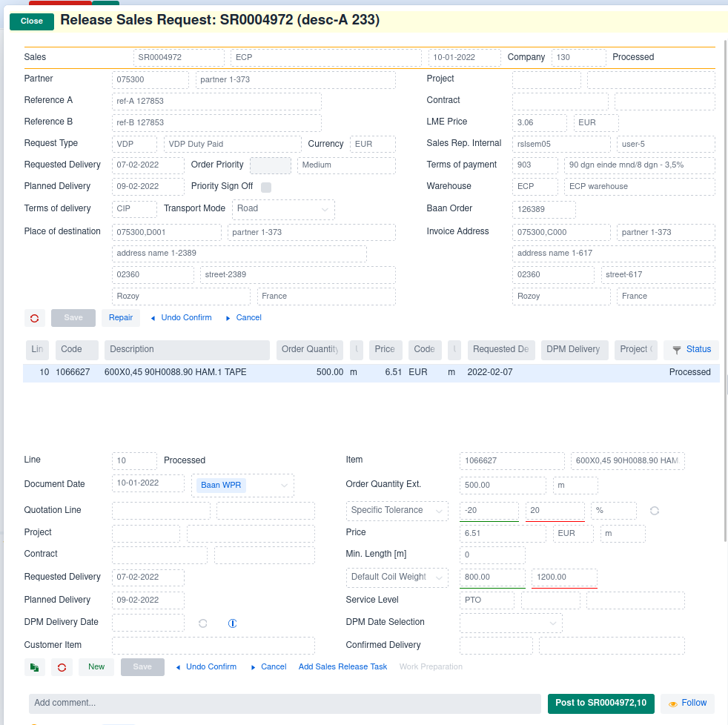The width and height of the screenshot is (728, 725).
Task: Select line 10 row with item 1066627
Action: tap(371, 373)
